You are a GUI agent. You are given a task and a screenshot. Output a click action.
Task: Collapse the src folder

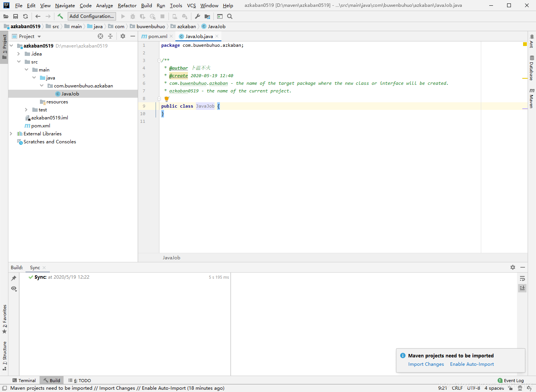[x=19, y=62]
